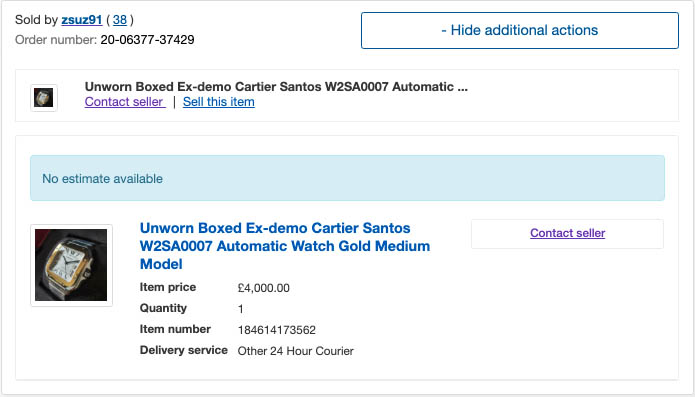This screenshot has width=695, height=397.
Task: Click item number value 184614173562
Action: click(277, 330)
